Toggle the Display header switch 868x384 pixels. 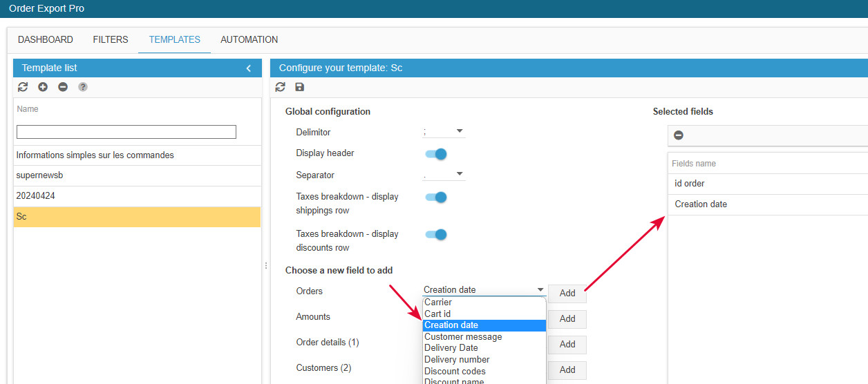[436, 154]
